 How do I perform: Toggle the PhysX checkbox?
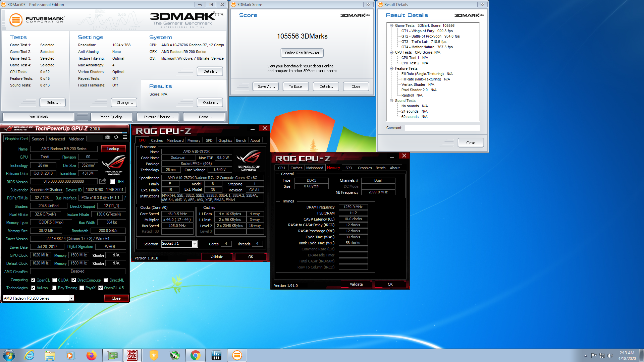point(82,288)
